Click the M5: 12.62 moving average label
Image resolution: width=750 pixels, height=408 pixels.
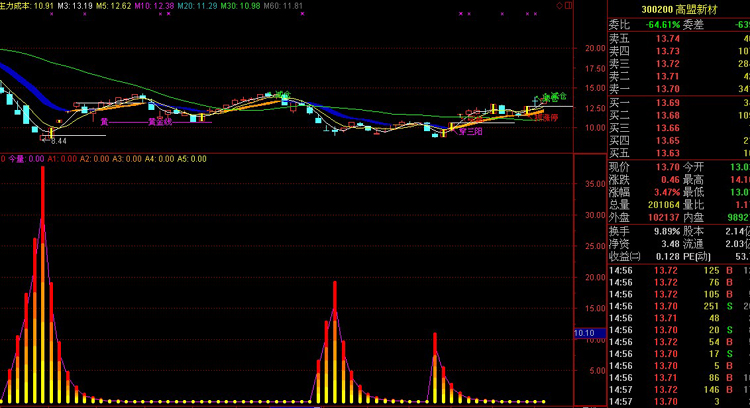tap(113, 6)
